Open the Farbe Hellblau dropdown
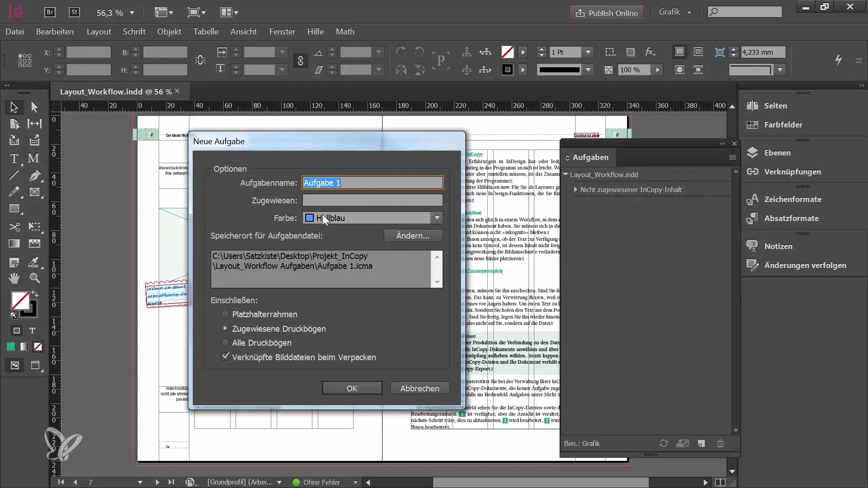Screen dimensions: 868x488 373,218
